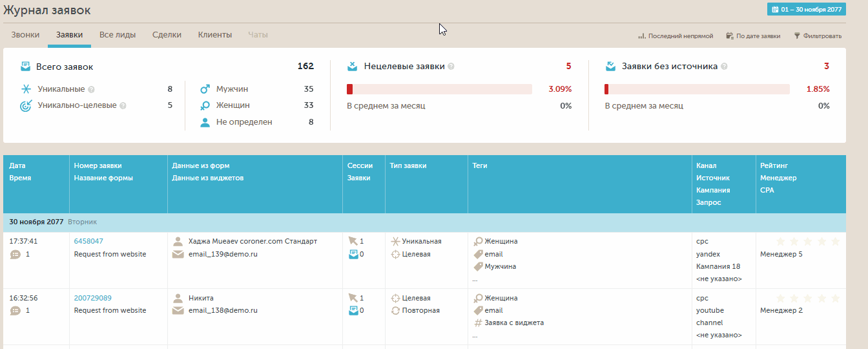
Task: Open Последний непрямой attribution dropdown
Action: tap(676, 36)
